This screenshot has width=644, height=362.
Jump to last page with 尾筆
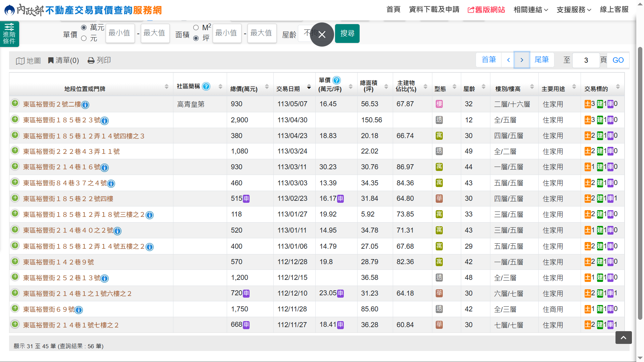[x=541, y=60]
